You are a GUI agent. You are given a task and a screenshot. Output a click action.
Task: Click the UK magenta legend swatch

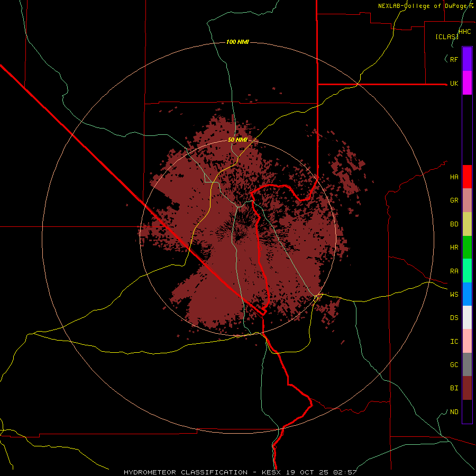(x=467, y=83)
